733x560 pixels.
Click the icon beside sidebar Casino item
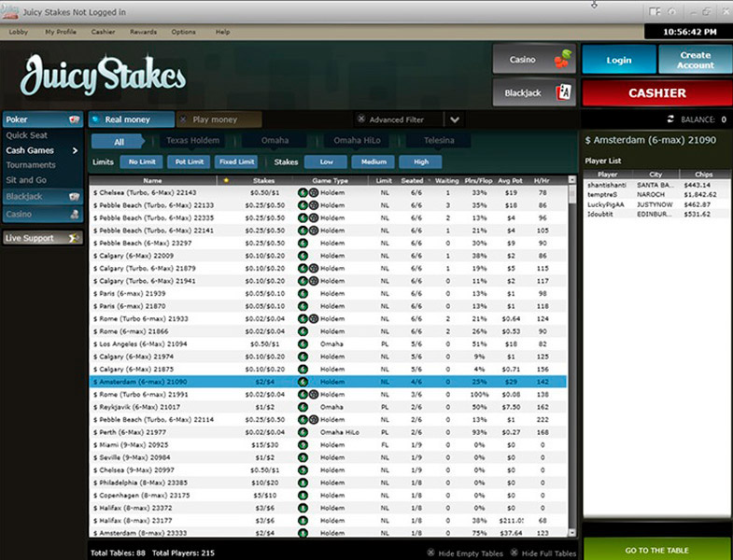coord(75,214)
